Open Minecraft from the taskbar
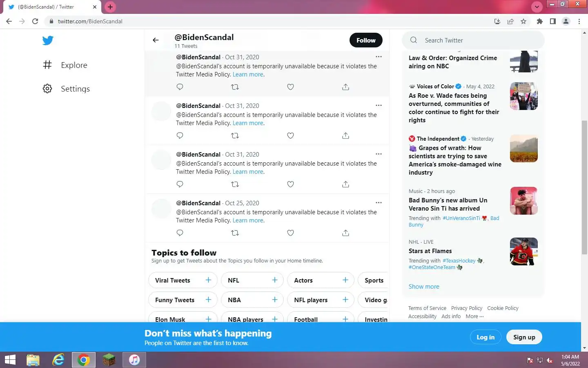Screen dimensions: 588x368 (x=109, y=360)
